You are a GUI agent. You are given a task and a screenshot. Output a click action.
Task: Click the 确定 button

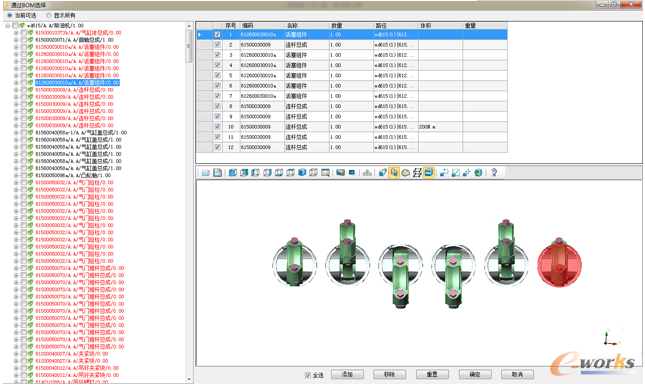click(x=475, y=374)
